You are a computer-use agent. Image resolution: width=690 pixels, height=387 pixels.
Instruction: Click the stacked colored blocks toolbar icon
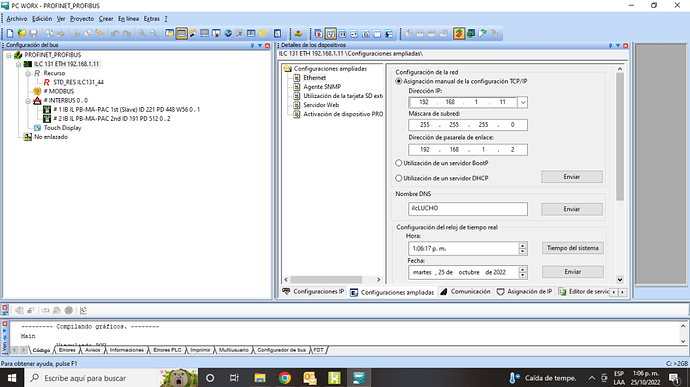(x=298, y=33)
